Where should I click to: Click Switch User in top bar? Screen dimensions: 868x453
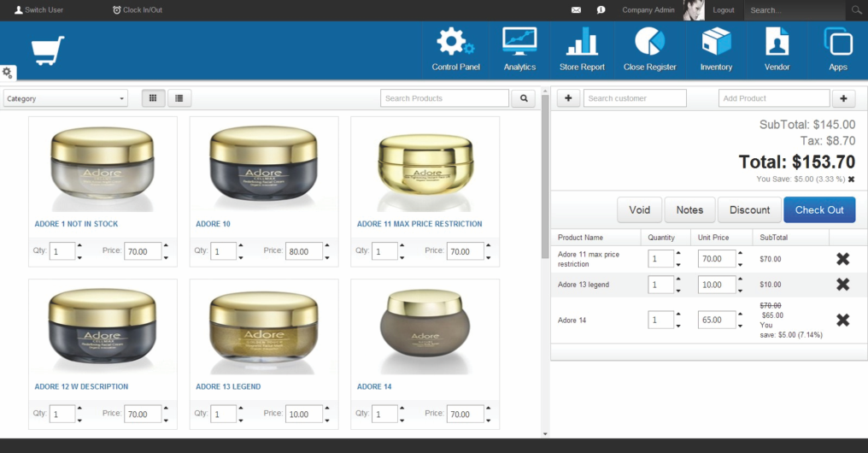tap(39, 10)
